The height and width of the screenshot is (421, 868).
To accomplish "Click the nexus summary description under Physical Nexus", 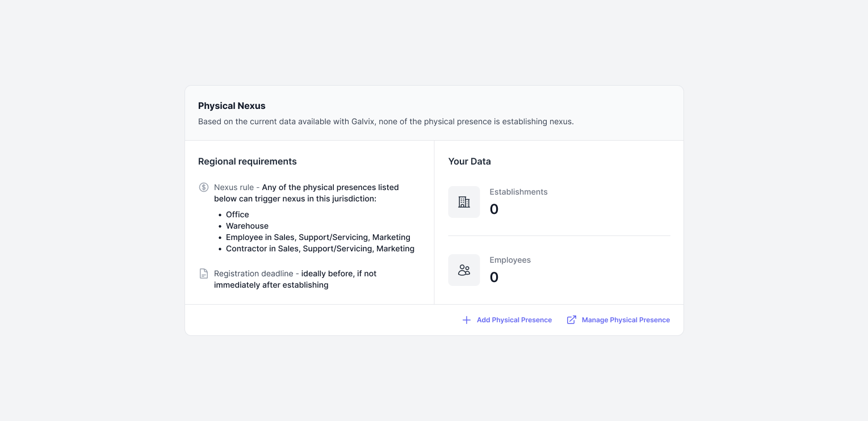I will tap(386, 121).
